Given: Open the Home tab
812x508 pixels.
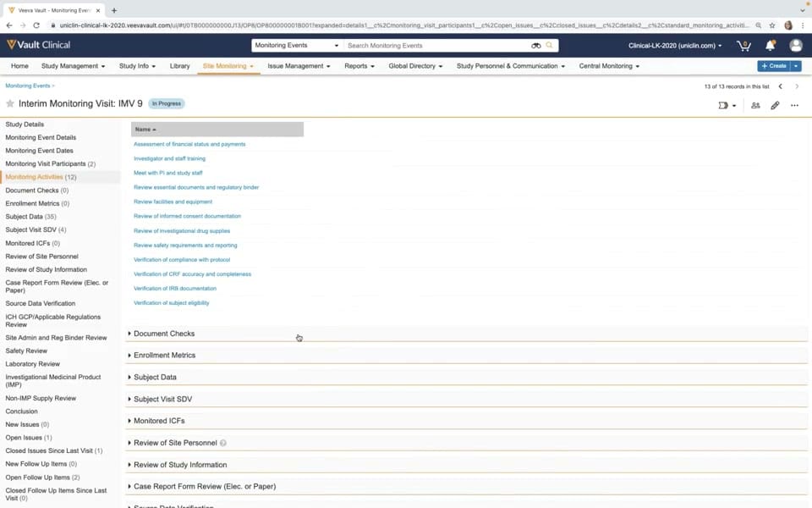Looking at the screenshot, I should click(19, 66).
